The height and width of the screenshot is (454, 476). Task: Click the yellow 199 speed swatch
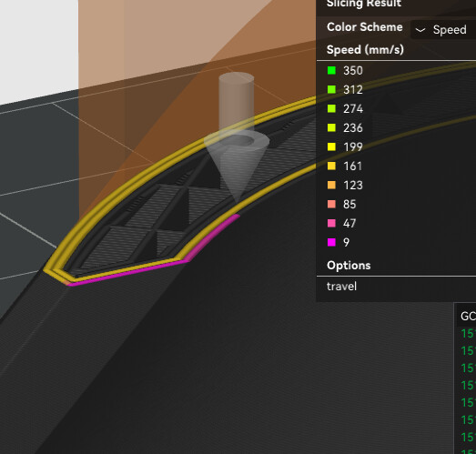[x=331, y=146]
